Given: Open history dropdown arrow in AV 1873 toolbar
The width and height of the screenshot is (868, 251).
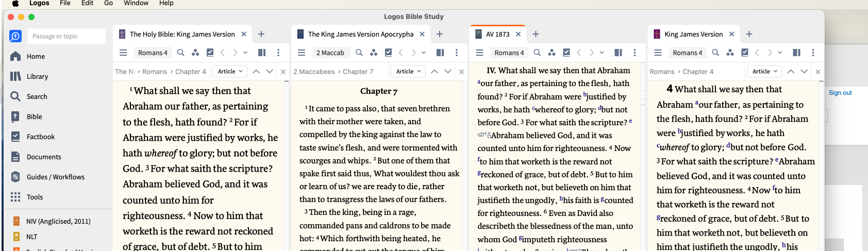Looking at the screenshot, I should coord(602,53).
